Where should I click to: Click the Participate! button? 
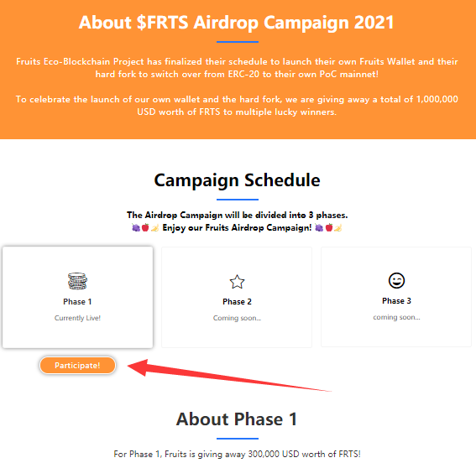pos(77,365)
